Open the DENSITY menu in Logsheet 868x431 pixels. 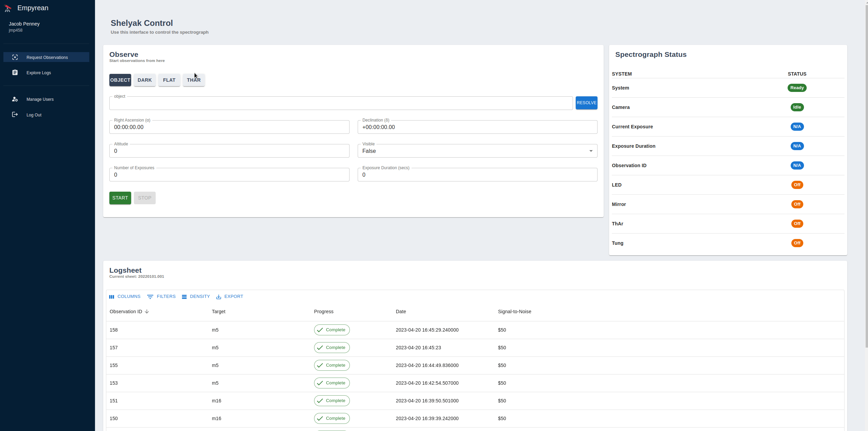196,297
